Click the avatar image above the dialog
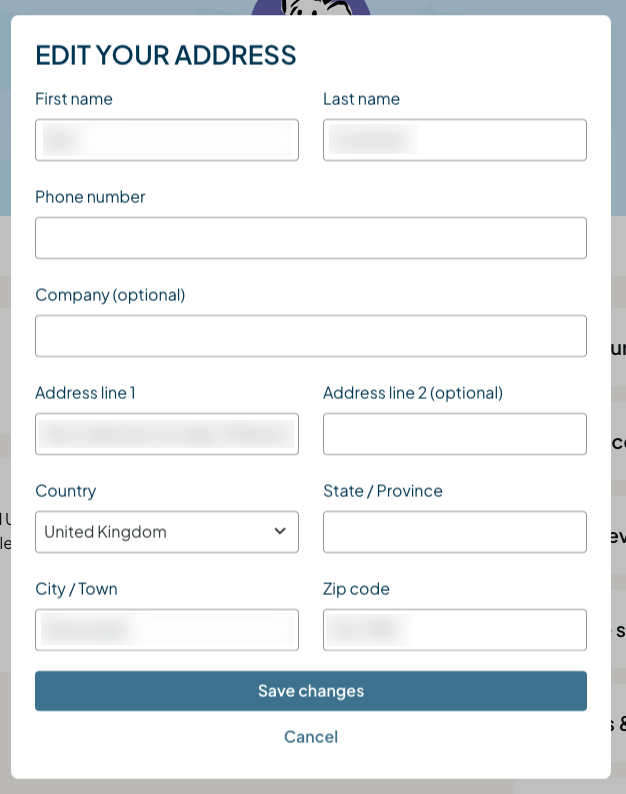 coord(311,7)
